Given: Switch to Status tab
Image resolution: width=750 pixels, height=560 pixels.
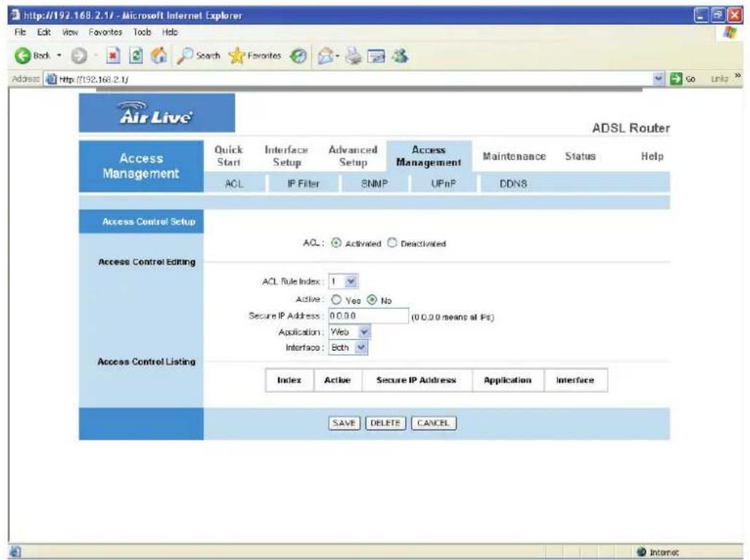Looking at the screenshot, I should [x=580, y=156].
